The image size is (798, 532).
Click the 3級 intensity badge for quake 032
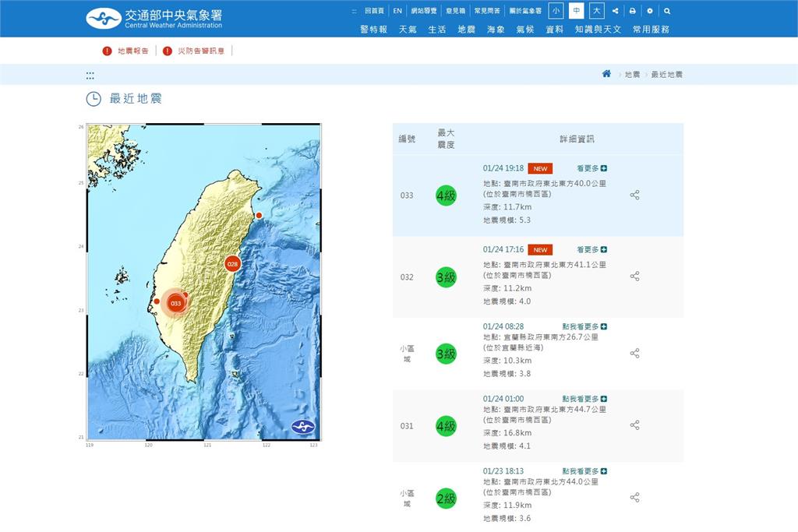click(x=447, y=277)
